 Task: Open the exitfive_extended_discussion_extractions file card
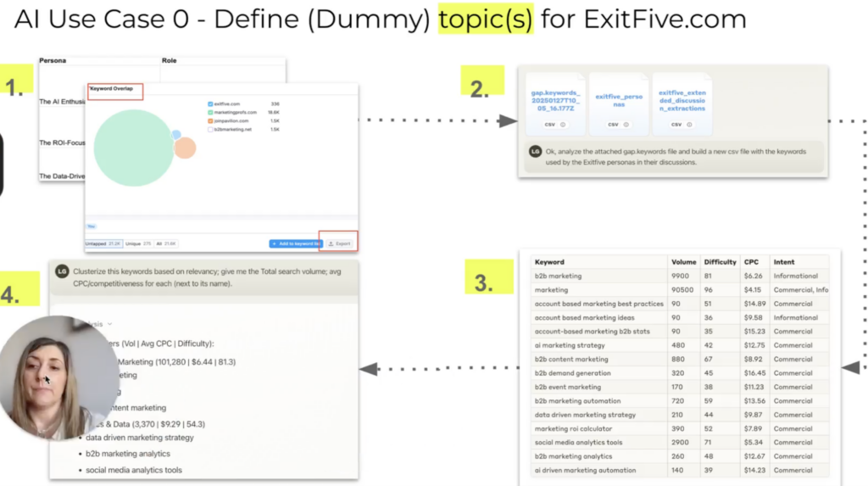click(x=682, y=104)
